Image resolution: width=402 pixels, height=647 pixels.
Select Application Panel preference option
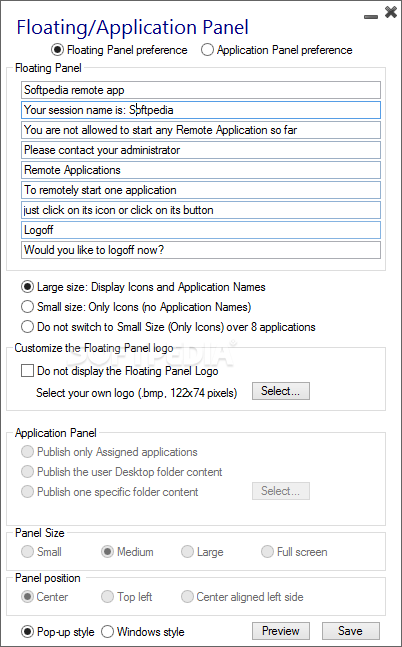click(277, 50)
